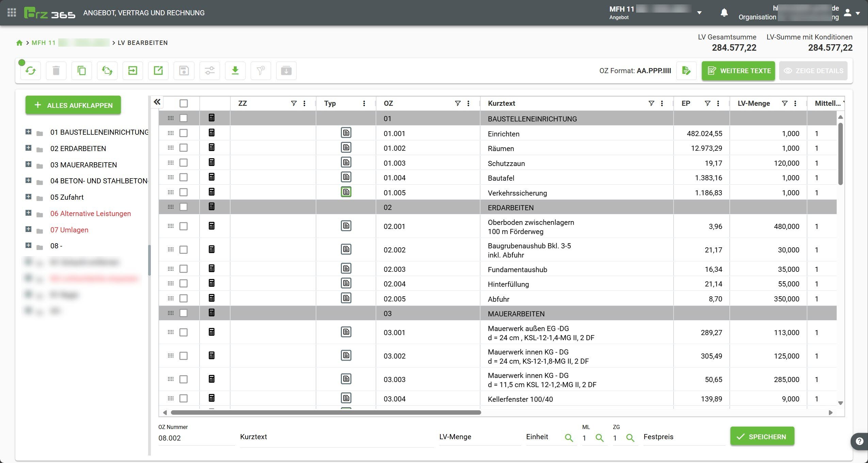
Task: Open the notification bell
Action: pos(724,13)
